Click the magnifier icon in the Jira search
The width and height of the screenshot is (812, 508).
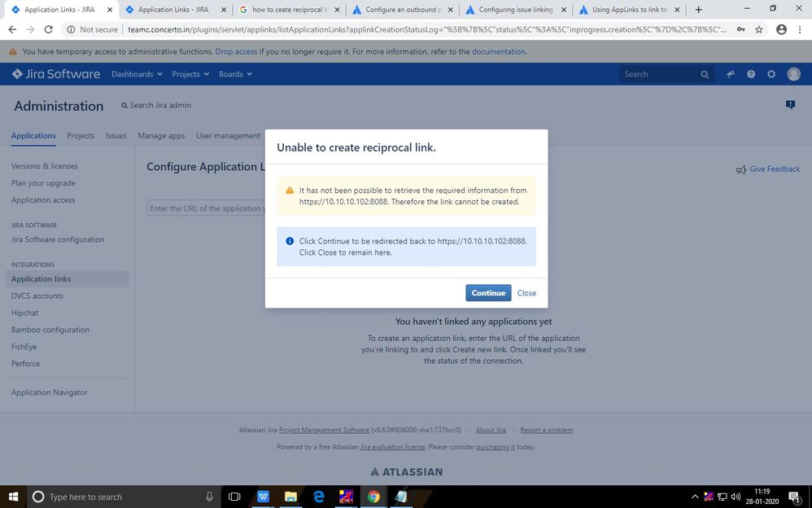coord(705,75)
